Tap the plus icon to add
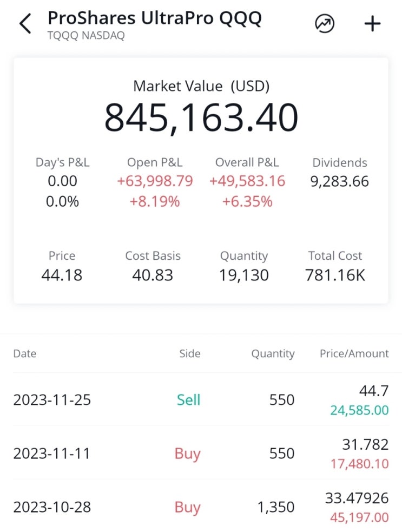The width and height of the screenshot is (402, 532). tap(372, 24)
